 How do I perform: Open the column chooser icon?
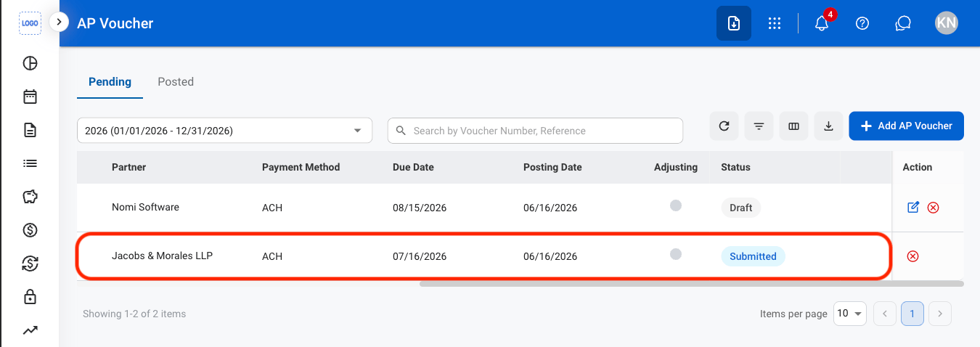pyautogui.click(x=793, y=126)
